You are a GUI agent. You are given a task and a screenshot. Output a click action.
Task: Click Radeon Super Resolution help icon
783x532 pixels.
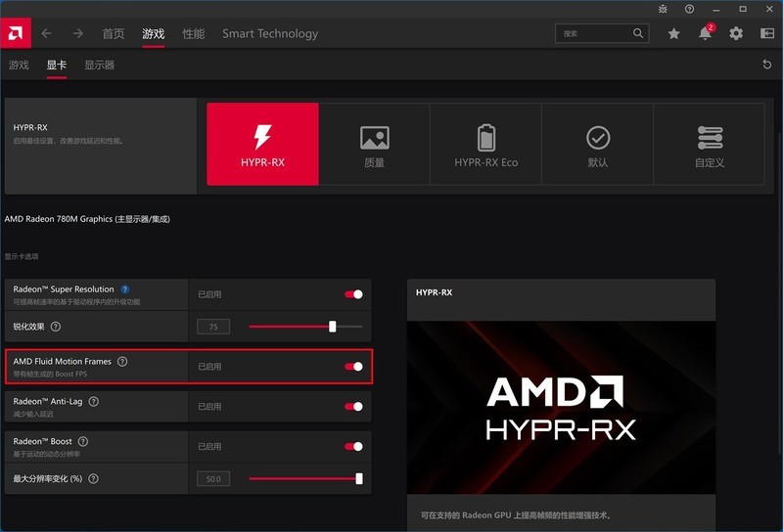tap(125, 288)
